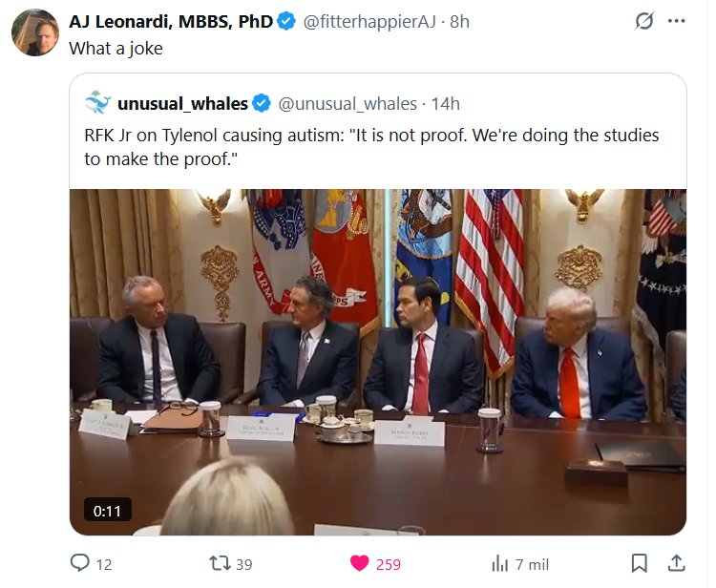Click the 8h post timestamp

coord(459,22)
